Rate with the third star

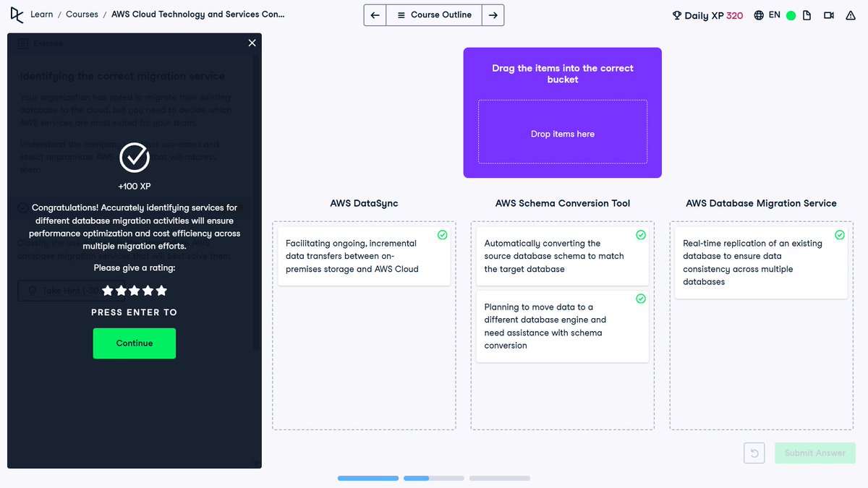[135, 291]
